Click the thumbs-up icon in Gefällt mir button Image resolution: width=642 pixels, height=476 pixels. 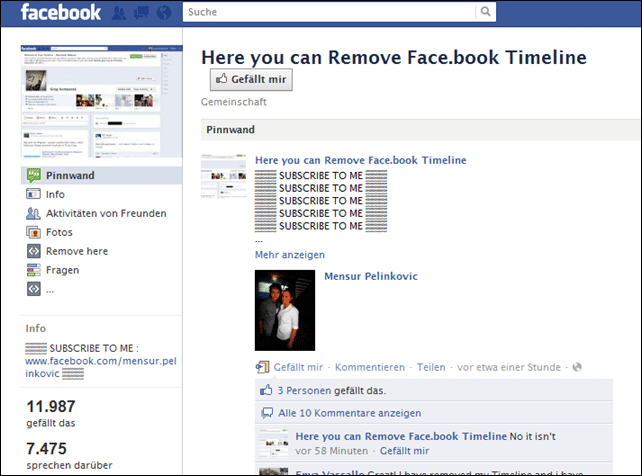click(x=222, y=79)
